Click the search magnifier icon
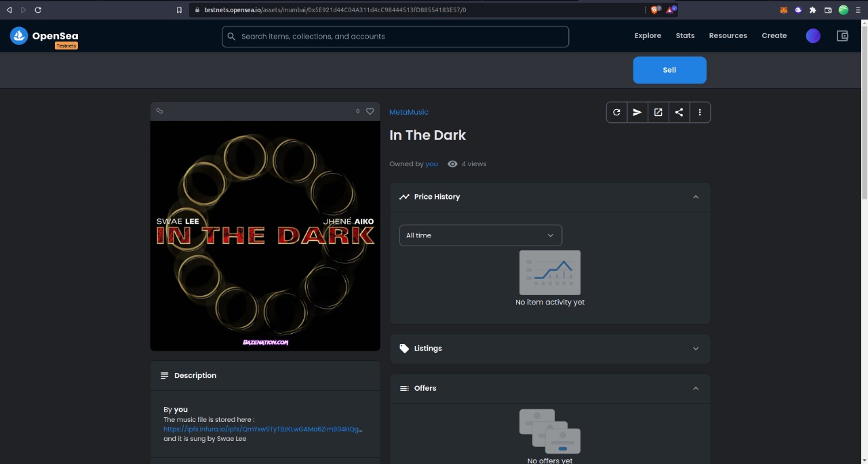Image resolution: width=868 pixels, height=464 pixels. point(231,37)
